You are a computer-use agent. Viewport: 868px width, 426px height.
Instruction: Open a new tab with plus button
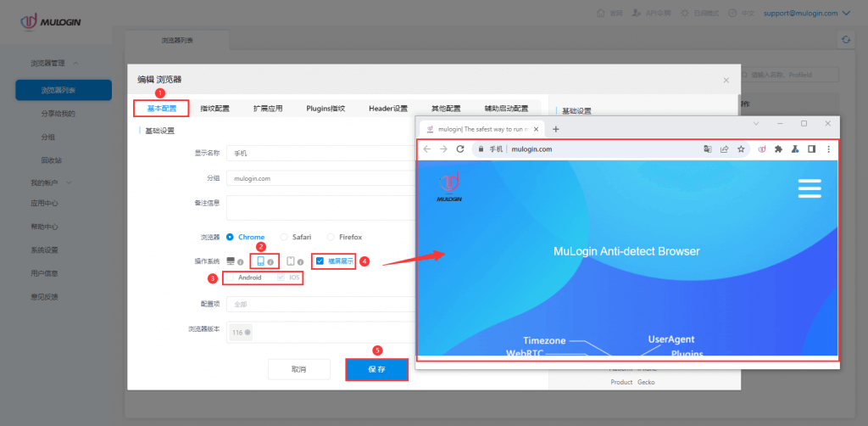pyautogui.click(x=556, y=129)
